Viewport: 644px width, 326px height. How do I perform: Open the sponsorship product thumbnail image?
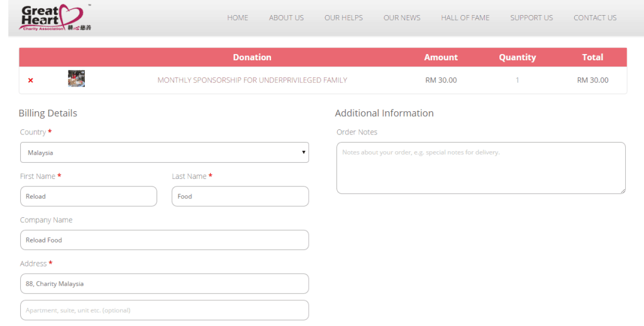click(x=76, y=79)
